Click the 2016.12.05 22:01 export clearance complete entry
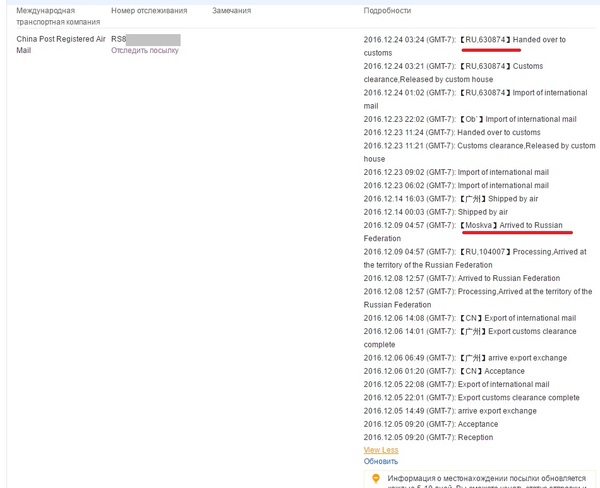Screen dimensions: 600x488 [x=471, y=397]
